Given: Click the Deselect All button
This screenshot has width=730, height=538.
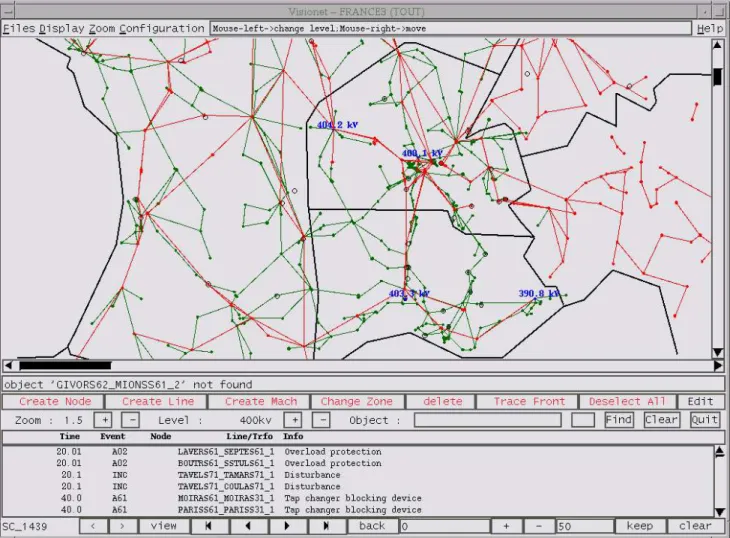Looking at the screenshot, I should click(x=627, y=401).
